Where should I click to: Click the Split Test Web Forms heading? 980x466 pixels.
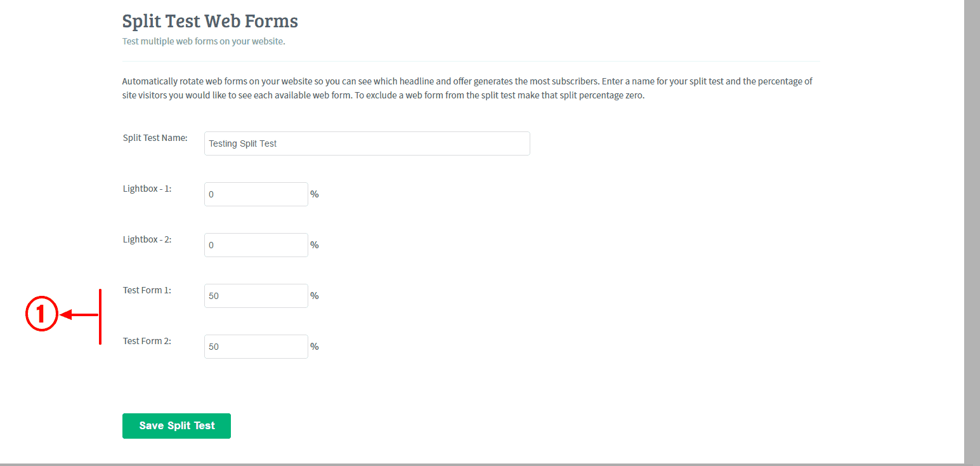[x=210, y=21]
